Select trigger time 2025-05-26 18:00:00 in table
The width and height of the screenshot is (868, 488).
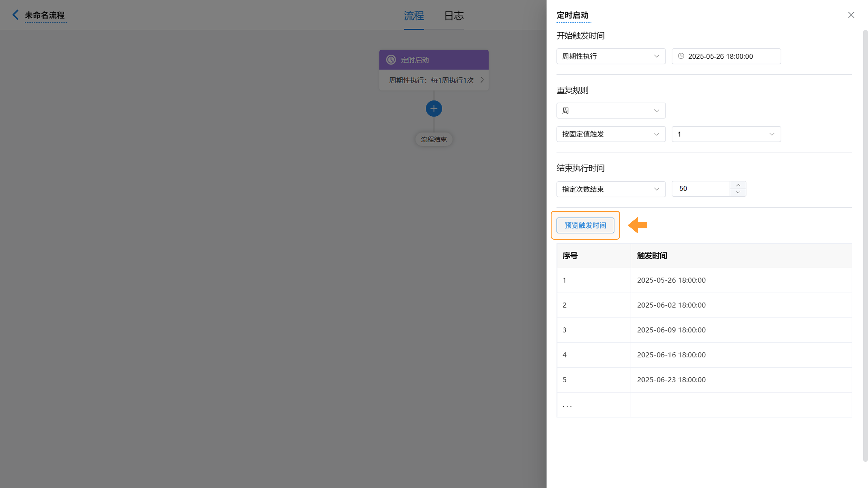671,280
